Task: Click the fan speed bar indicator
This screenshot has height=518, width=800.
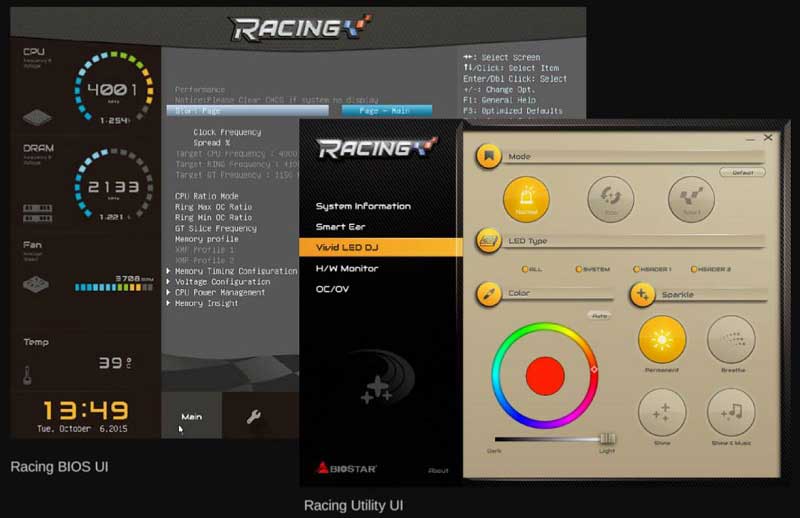Action: [114, 287]
